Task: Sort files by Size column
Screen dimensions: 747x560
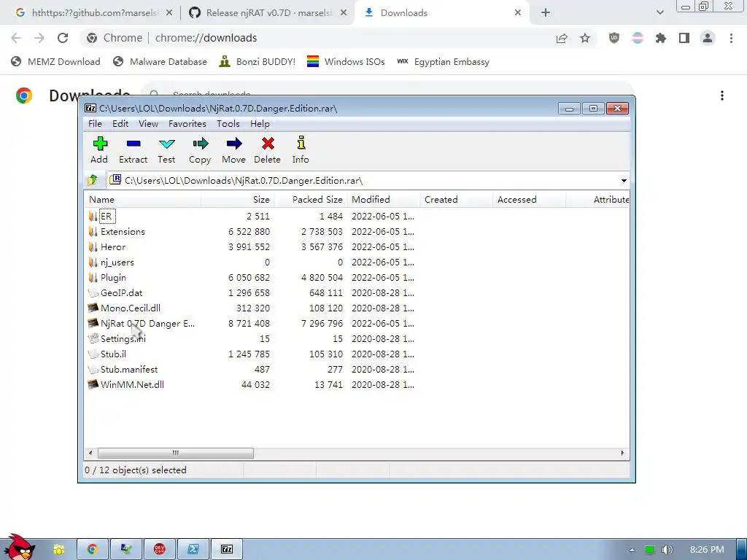Action: tap(237, 200)
